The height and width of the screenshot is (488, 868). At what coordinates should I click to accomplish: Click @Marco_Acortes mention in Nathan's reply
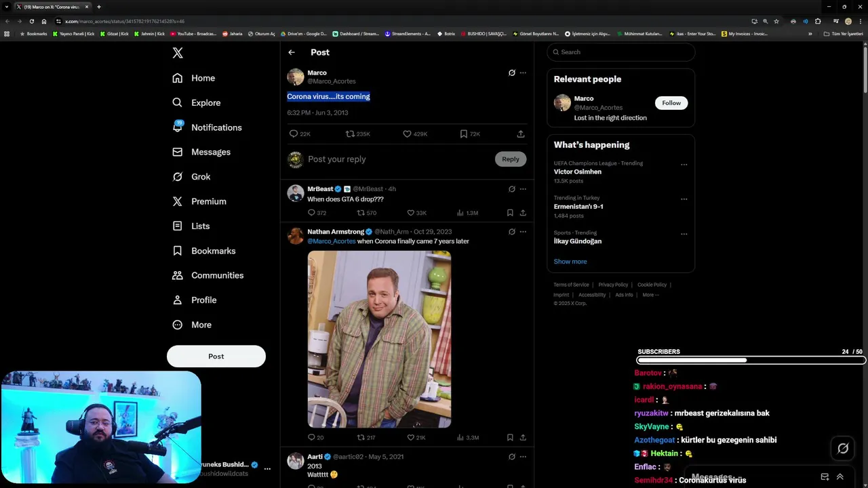click(332, 241)
